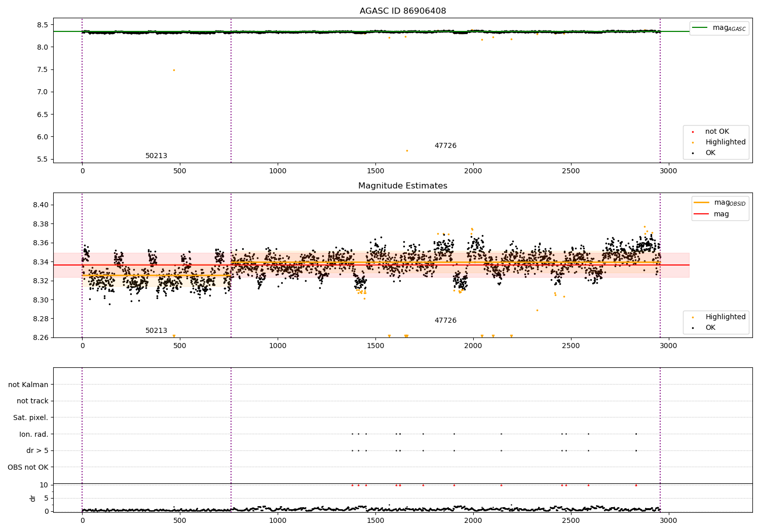Image resolution: width=760 pixels, height=532 pixels.
Task: Click the orange outlier point near magnitude 5.7
Action: pos(406,150)
